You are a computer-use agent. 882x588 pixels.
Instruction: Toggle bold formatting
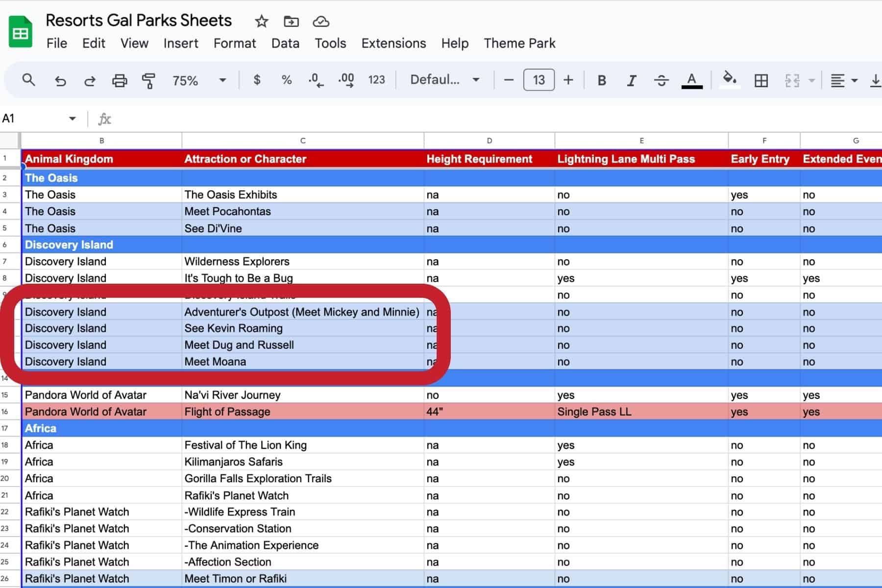point(602,80)
